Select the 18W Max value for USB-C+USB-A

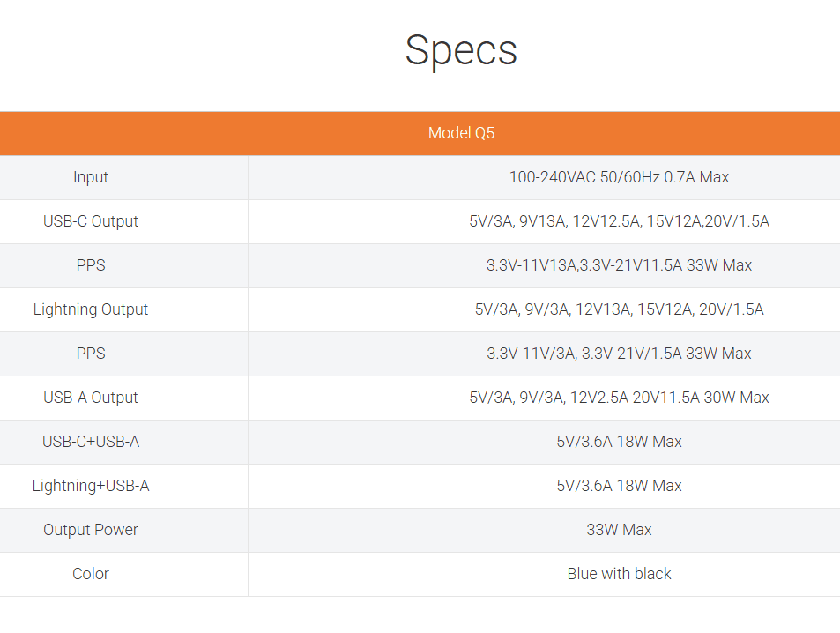pyautogui.click(x=619, y=442)
